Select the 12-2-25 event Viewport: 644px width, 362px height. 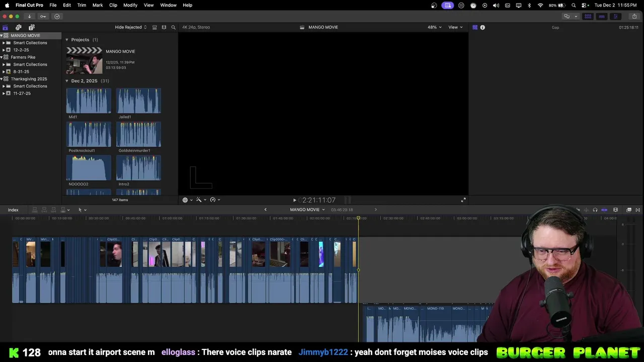click(21, 50)
